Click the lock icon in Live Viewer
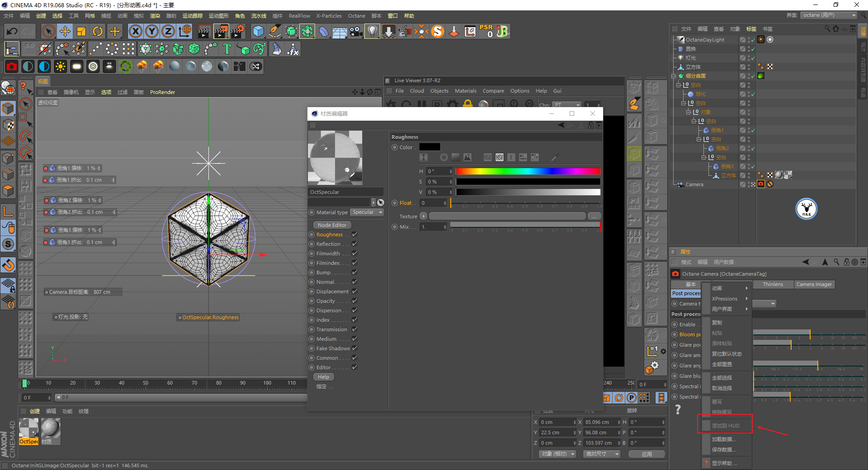Viewport: 868px width, 470px height. pyautogui.click(x=467, y=104)
